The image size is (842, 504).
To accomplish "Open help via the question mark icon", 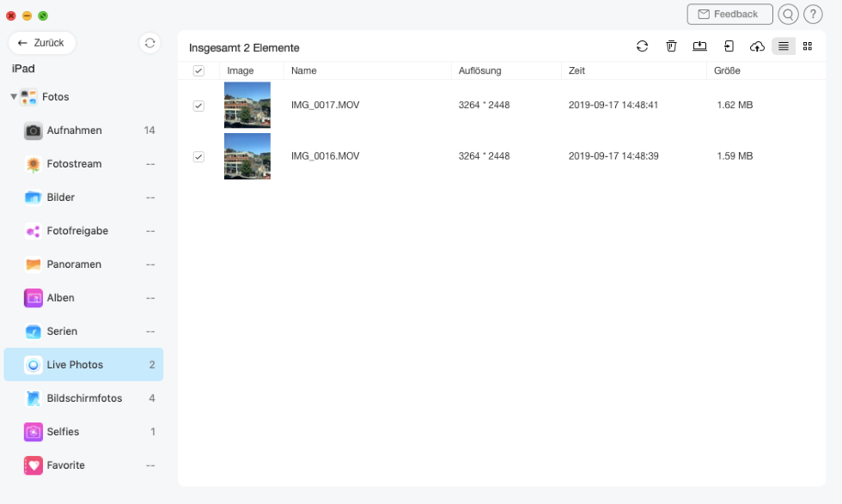I will click(x=813, y=15).
